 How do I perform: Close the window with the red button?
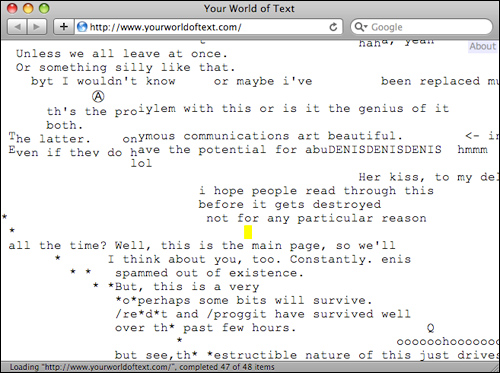click(12, 8)
